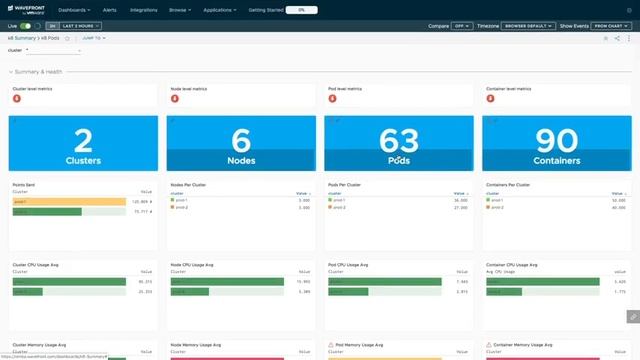The height and width of the screenshot is (360, 640).
Task: Open Integrations page
Action: tap(144, 10)
